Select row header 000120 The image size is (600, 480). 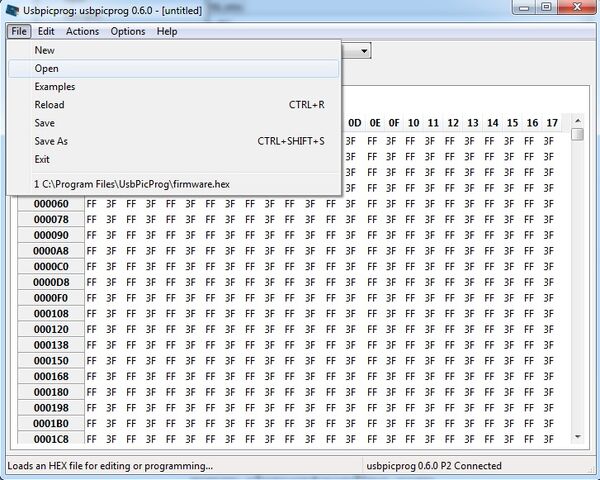click(51, 329)
